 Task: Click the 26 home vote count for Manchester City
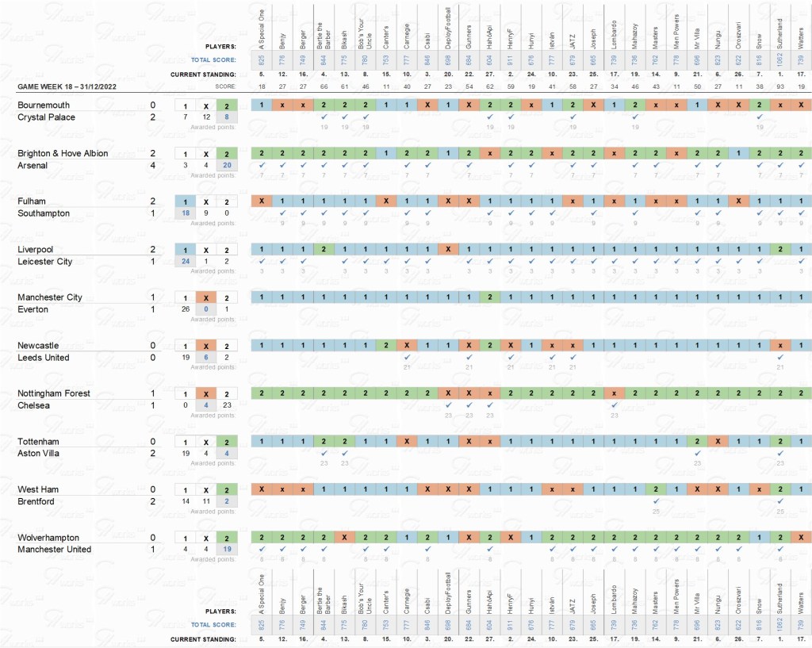[185, 309]
